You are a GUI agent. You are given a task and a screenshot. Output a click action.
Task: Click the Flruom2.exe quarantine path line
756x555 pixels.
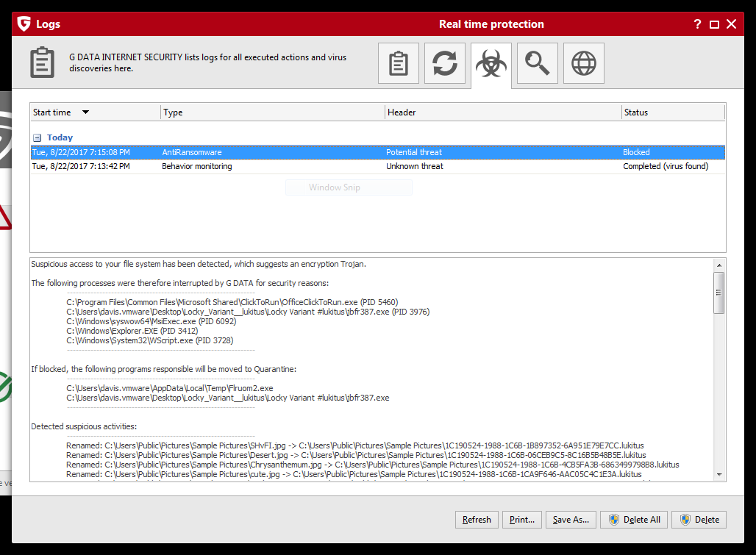[x=170, y=388]
